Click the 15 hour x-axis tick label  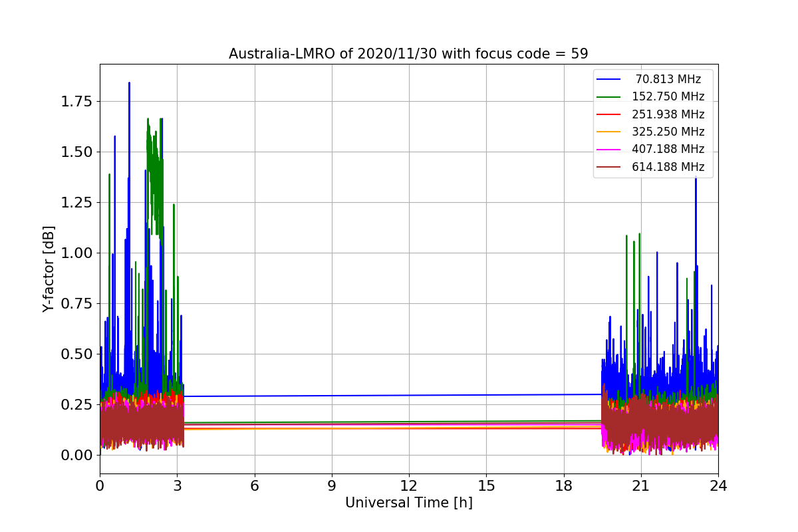point(486,485)
